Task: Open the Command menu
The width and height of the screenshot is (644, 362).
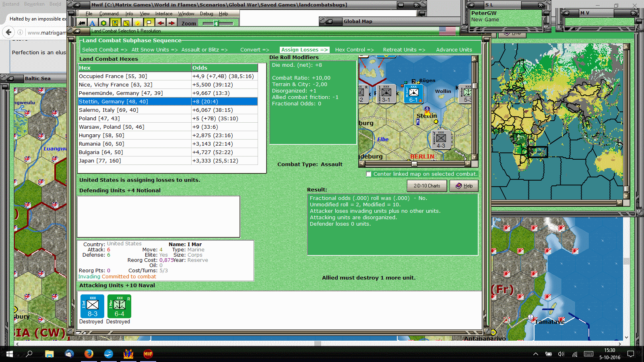Action: [109, 14]
